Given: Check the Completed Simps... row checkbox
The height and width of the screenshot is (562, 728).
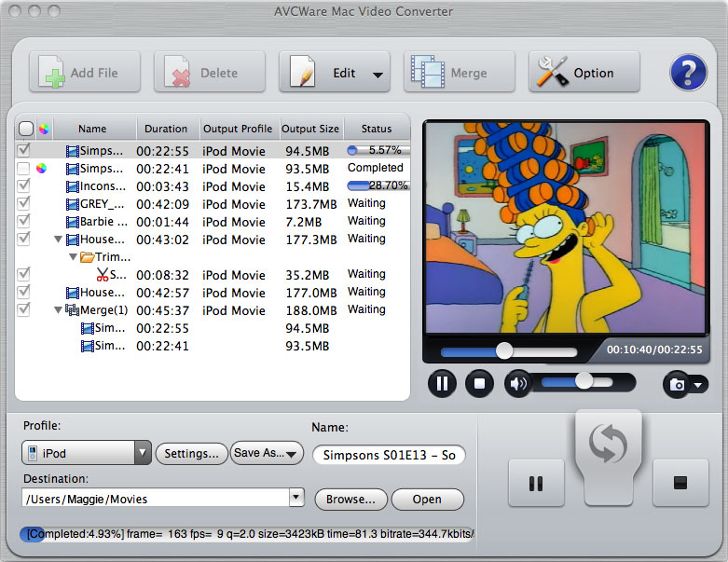Looking at the screenshot, I should point(23,168).
